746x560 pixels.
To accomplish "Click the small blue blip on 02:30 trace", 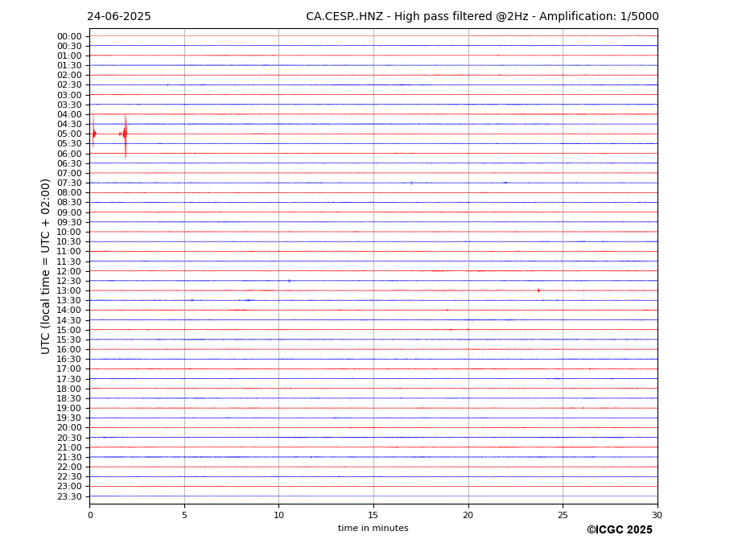I will (x=167, y=85).
